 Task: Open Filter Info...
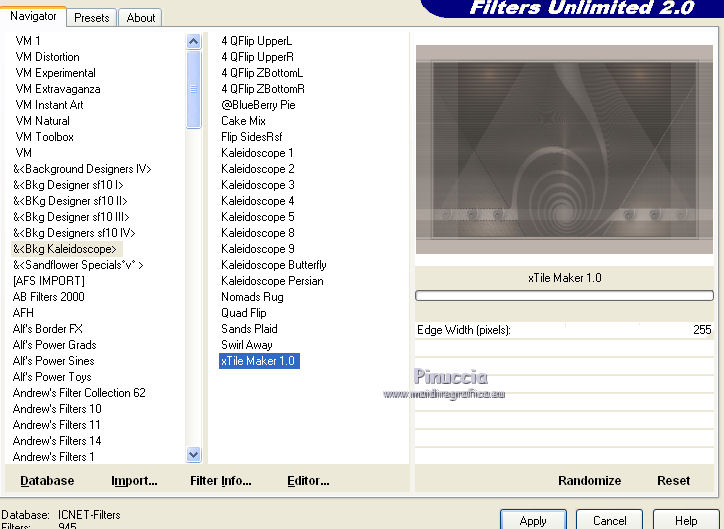coord(221,481)
